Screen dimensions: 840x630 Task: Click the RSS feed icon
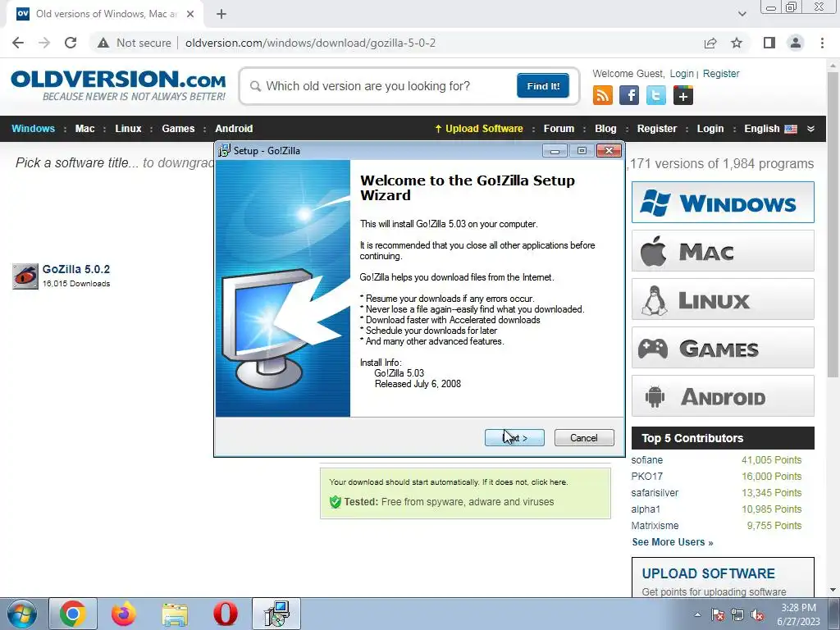pyautogui.click(x=603, y=96)
